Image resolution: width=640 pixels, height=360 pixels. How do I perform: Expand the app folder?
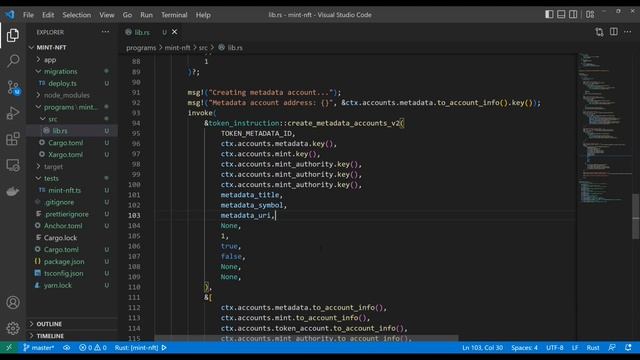tap(50, 60)
